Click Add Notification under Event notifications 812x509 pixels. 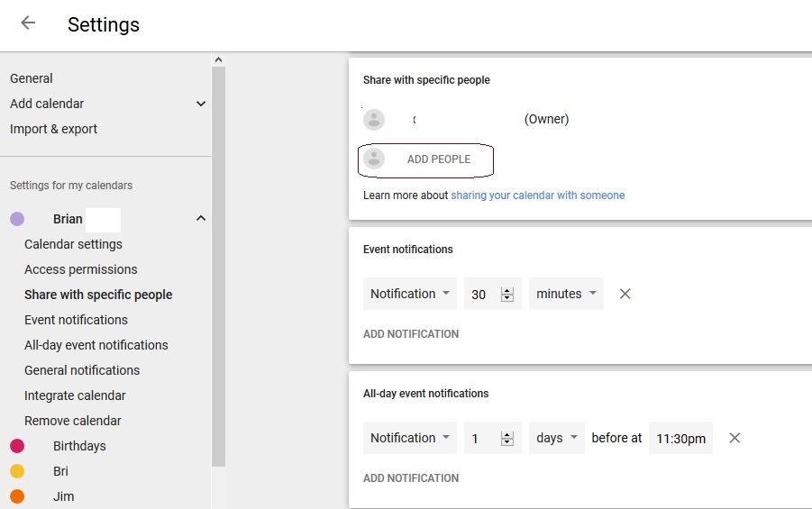click(411, 334)
